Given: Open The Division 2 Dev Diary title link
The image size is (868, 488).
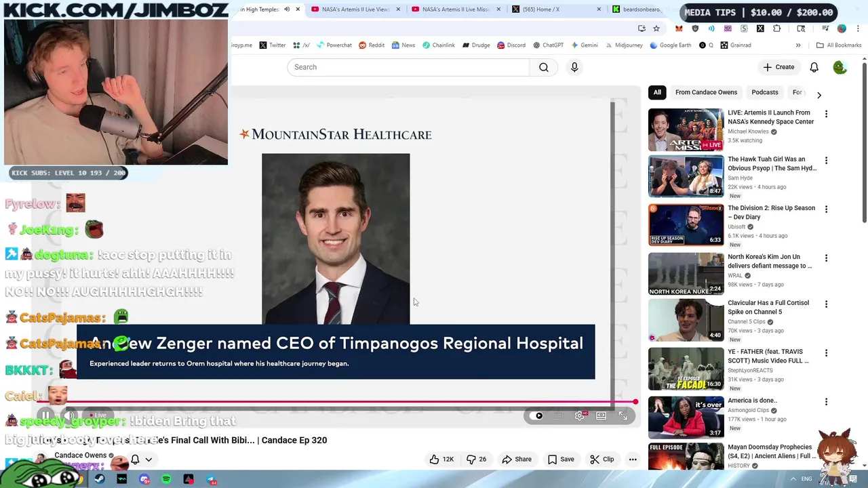Looking at the screenshot, I should pyautogui.click(x=771, y=212).
